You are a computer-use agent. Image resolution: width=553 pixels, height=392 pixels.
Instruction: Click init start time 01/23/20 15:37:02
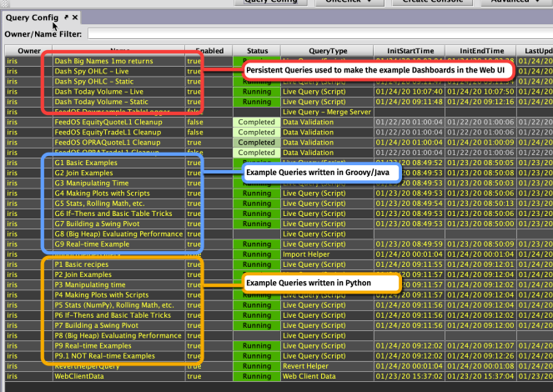point(409,377)
